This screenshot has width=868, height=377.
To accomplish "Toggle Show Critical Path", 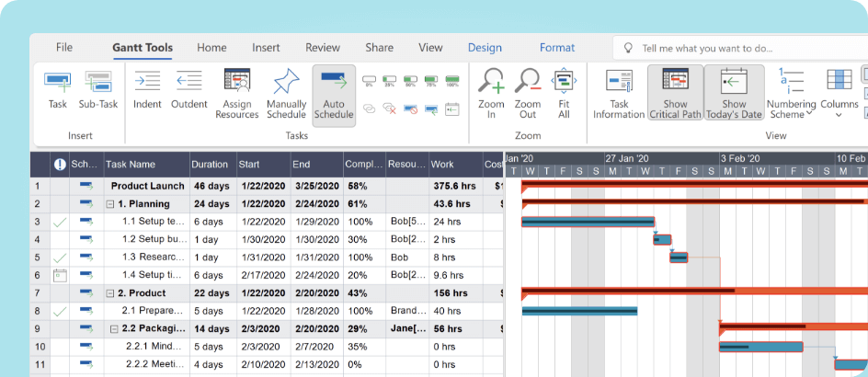I will coord(675,93).
